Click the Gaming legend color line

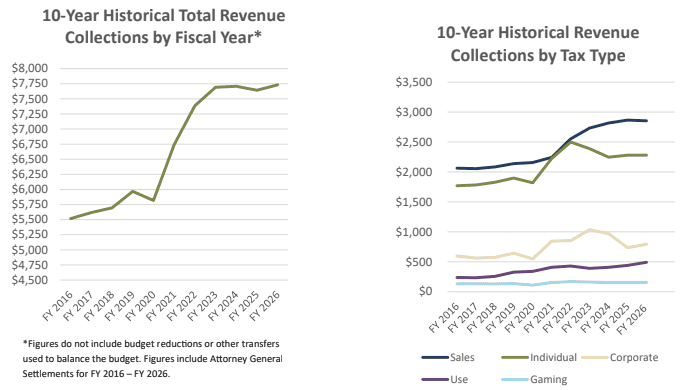pyautogui.click(x=515, y=380)
